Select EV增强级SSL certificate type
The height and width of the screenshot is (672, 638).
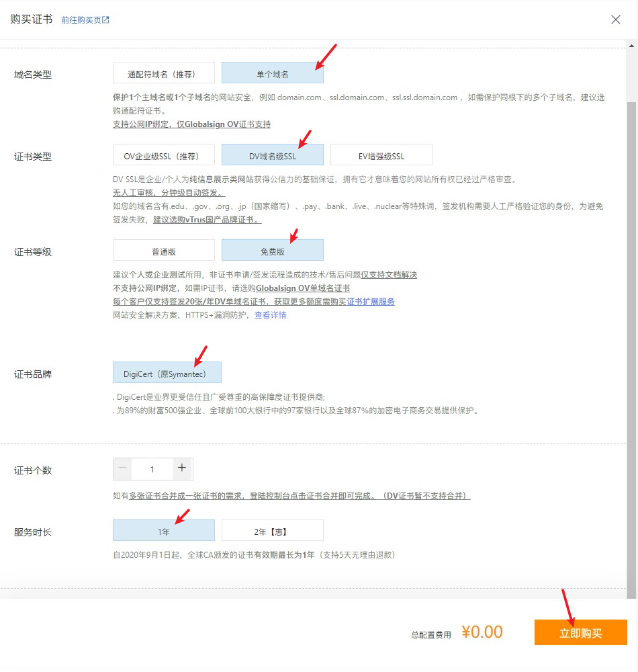pyautogui.click(x=381, y=154)
